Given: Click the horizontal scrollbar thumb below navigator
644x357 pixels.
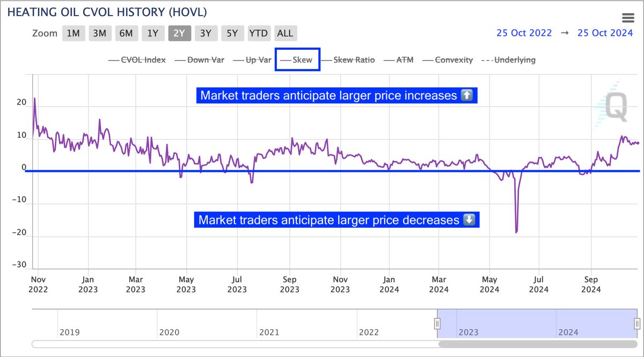Looking at the screenshot, I should point(539,344).
